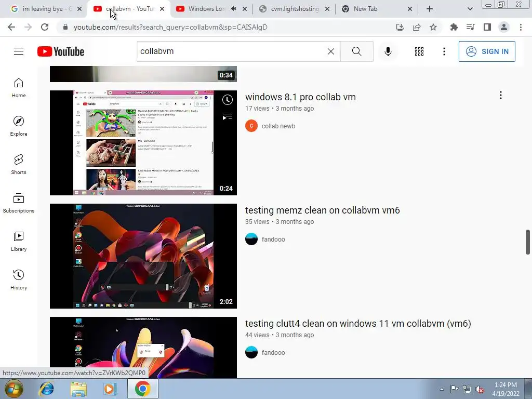This screenshot has height=399, width=532.
Task: Clear the search box with the X icon
Action: click(331, 51)
